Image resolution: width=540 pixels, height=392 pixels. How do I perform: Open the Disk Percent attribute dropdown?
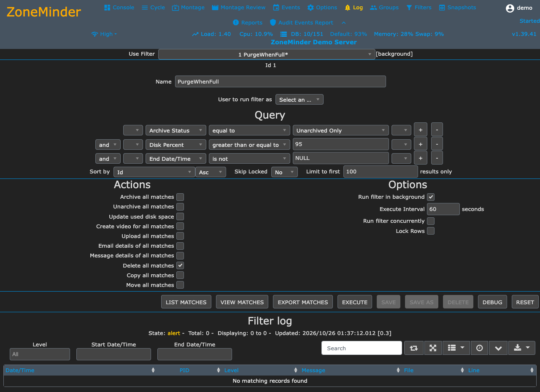point(176,145)
